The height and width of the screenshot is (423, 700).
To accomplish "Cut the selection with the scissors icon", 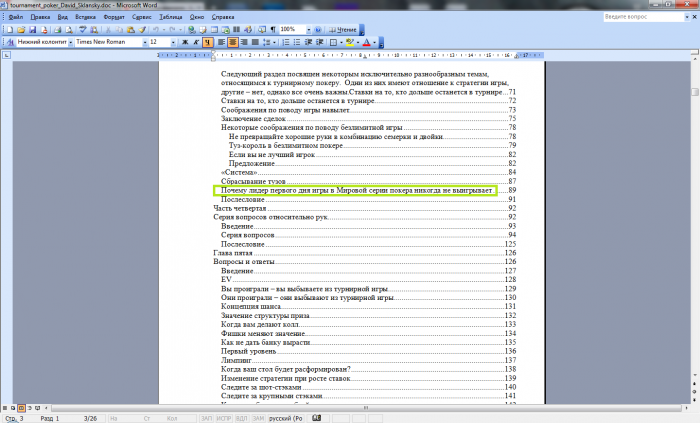I will coord(108,30).
